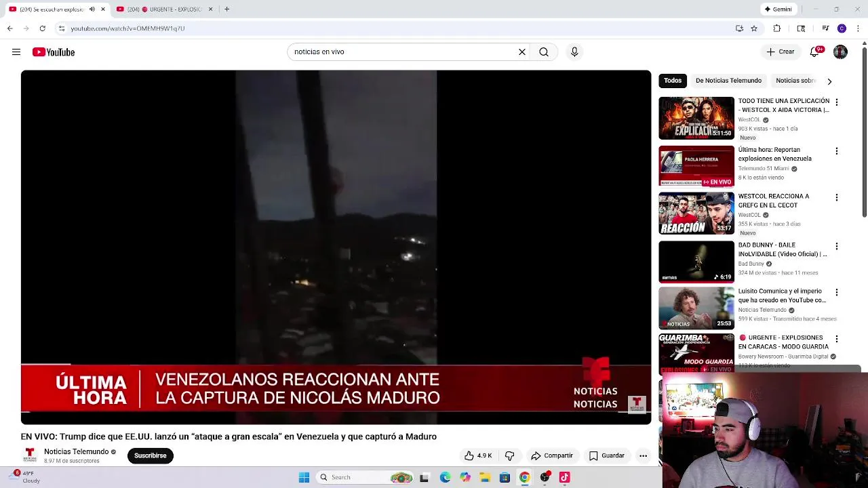
Task: Open the Chrome extensions puzzle menu
Action: click(777, 28)
